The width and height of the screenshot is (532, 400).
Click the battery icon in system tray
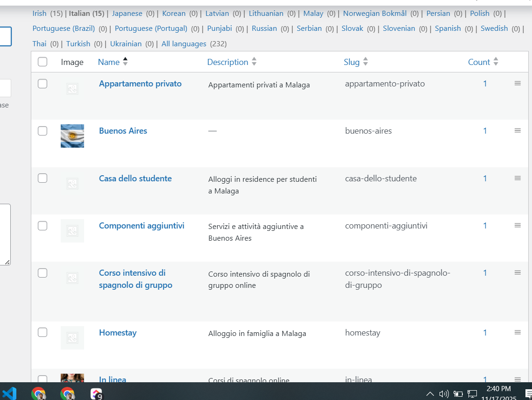pyautogui.click(x=458, y=393)
